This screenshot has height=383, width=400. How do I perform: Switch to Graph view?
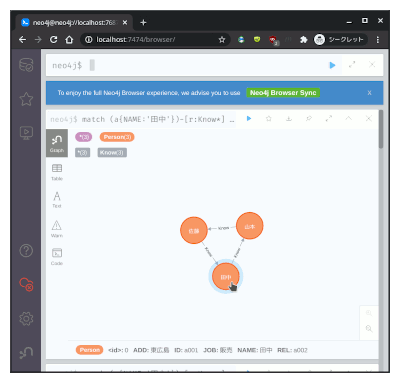pyautogui.click(x=57, y=143)
